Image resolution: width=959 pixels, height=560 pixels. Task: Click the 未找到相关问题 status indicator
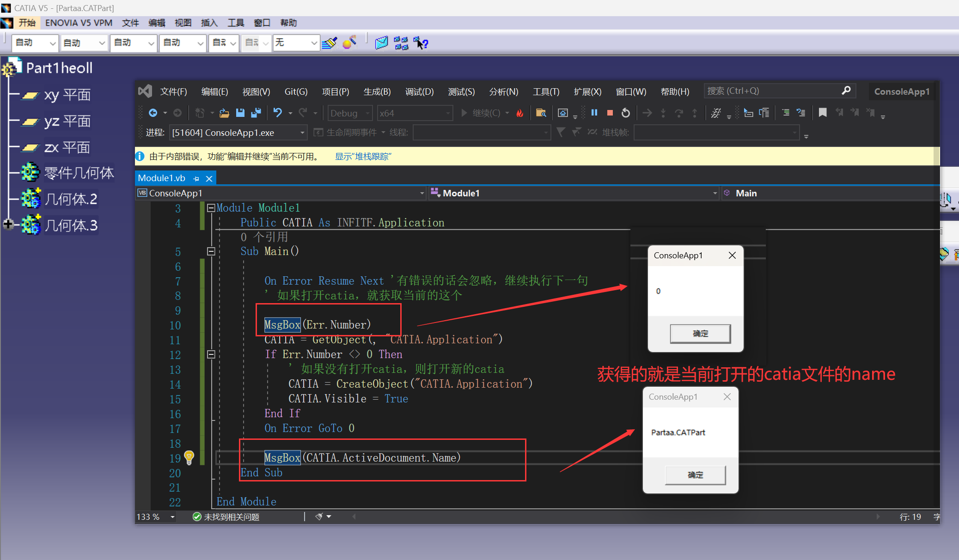click(x=226, y=517)
